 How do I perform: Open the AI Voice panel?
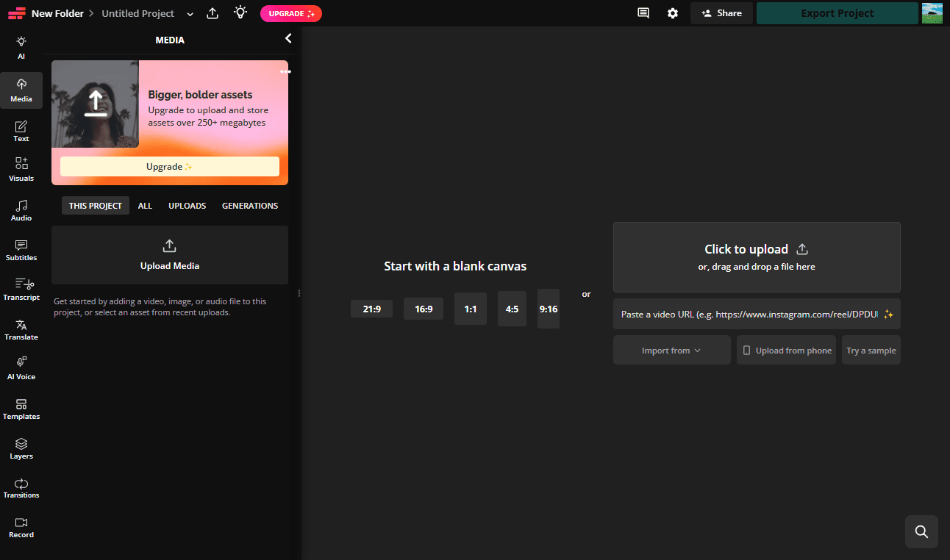(21, 369)
